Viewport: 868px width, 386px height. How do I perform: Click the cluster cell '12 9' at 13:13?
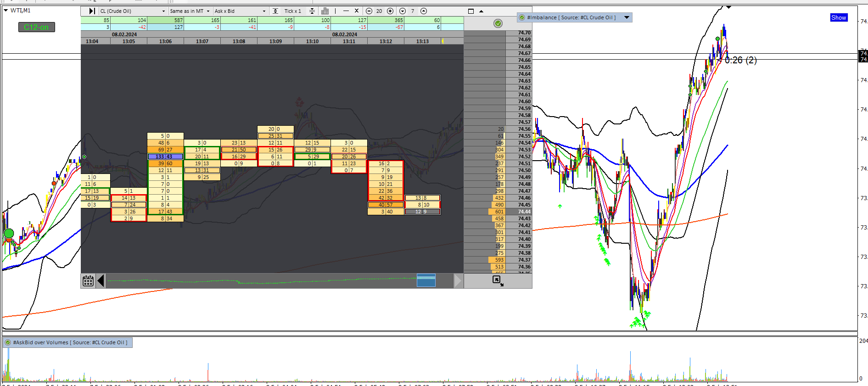click(x=422, y=212)
